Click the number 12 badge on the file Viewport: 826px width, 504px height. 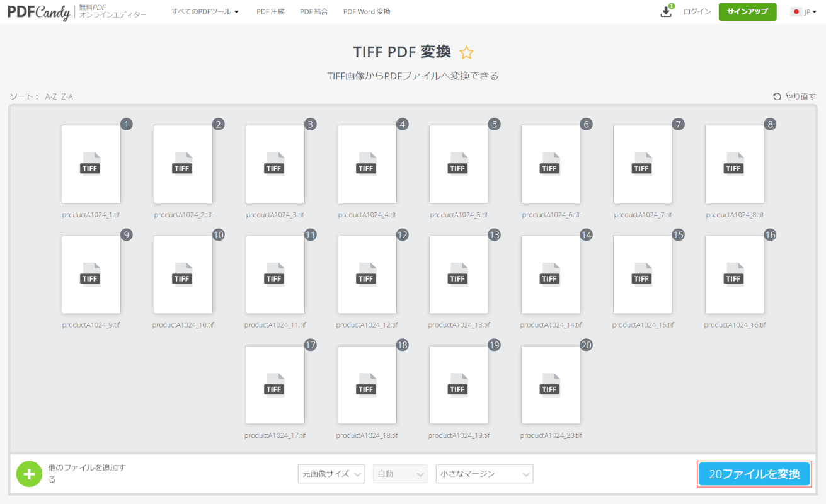[x=403, y=235]
